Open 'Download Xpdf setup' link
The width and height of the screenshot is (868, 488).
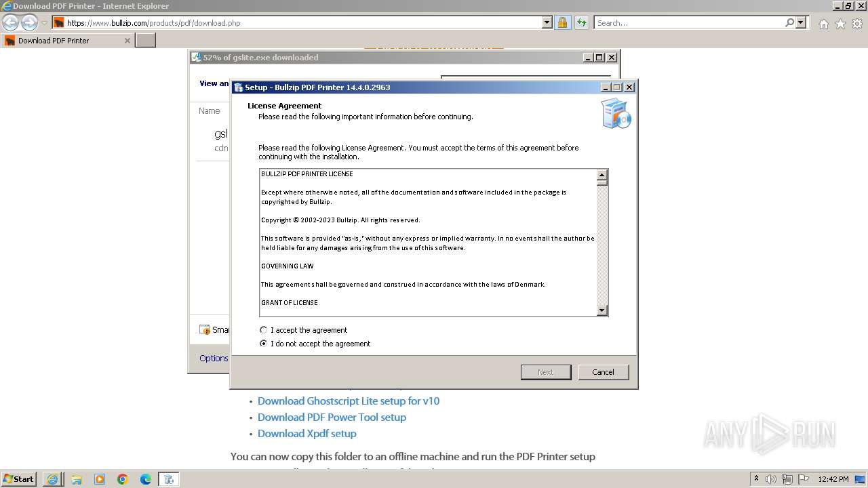point(307,433)
